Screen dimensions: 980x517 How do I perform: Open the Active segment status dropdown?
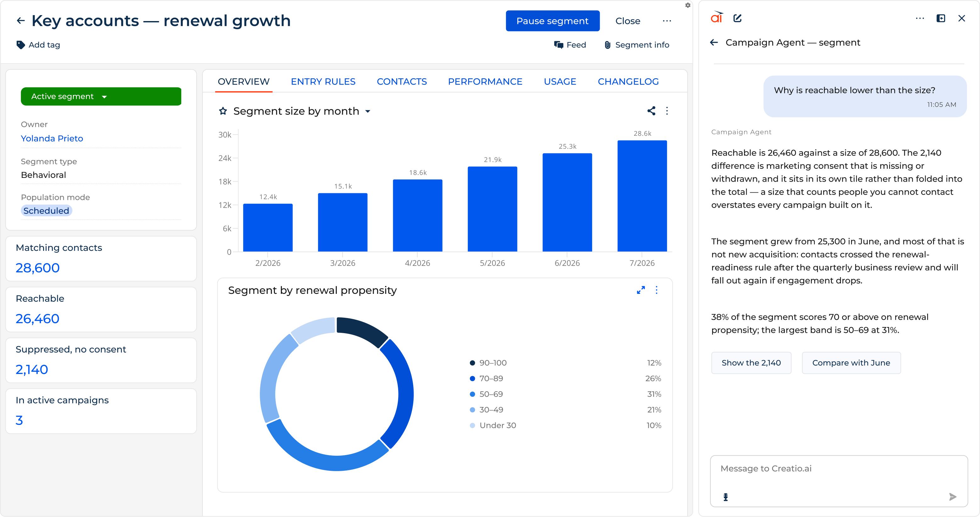tap(101, 96)
